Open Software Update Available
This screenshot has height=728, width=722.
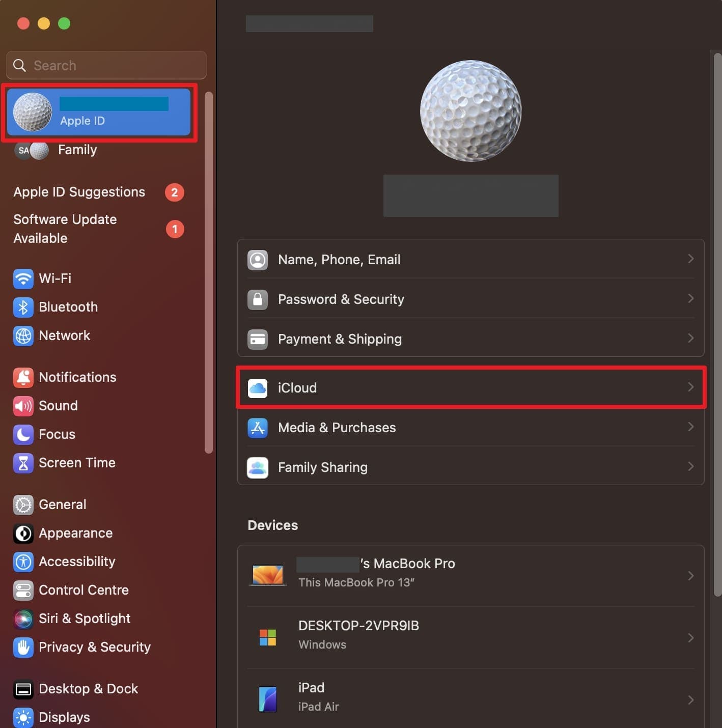[65, 229]
